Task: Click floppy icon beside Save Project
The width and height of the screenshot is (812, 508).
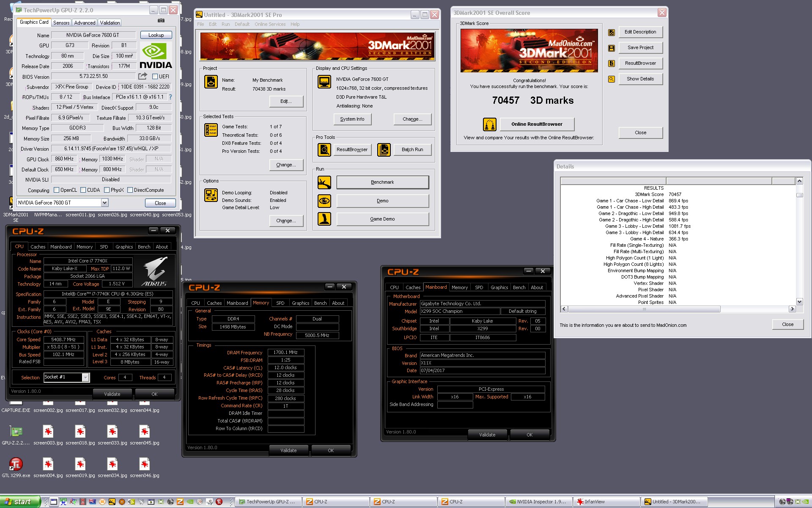Action: pyautogui.click(x=612, y=48)
